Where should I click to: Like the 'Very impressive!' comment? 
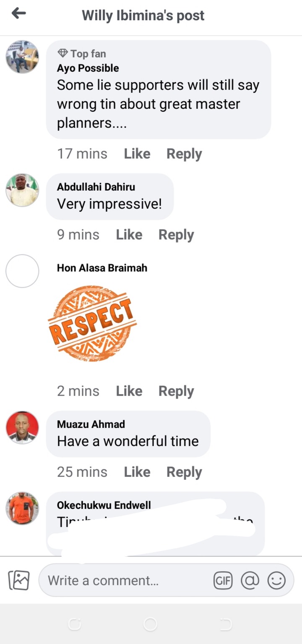pyautogui.click(x=129, y=235)
